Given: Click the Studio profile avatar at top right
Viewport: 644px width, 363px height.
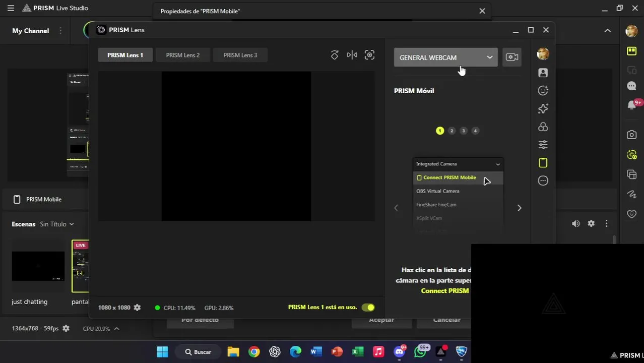Looking at the screenshot, I should (x=631, y=31).
